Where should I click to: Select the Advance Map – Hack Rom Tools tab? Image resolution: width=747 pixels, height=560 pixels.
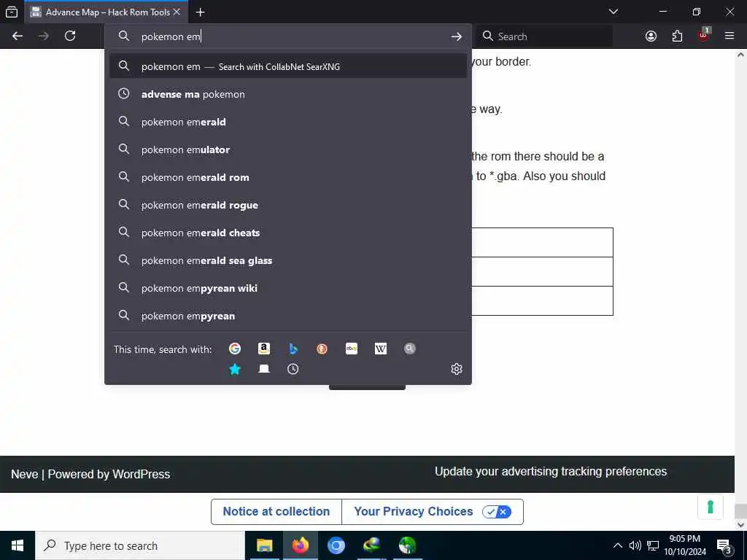106,12
